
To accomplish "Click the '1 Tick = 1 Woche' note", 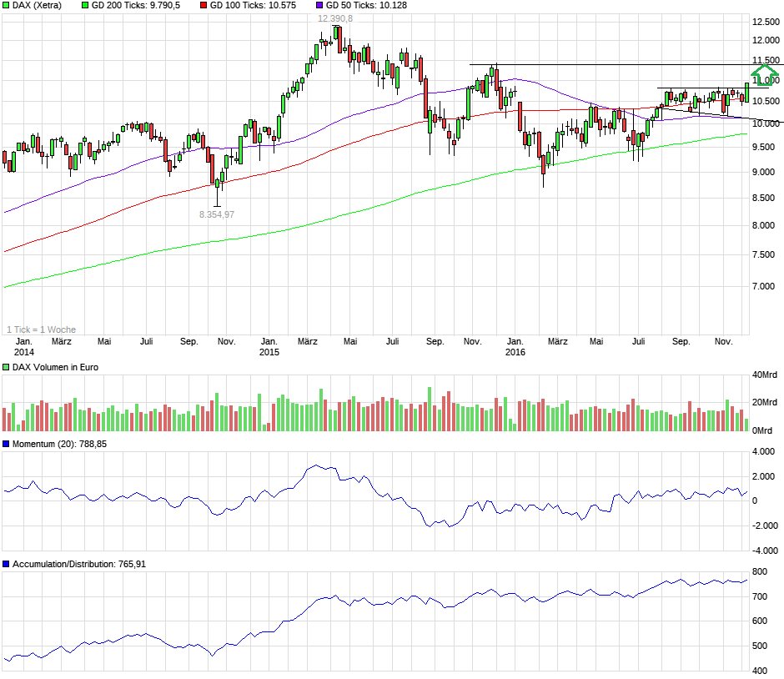I will (x=42, y=329).
